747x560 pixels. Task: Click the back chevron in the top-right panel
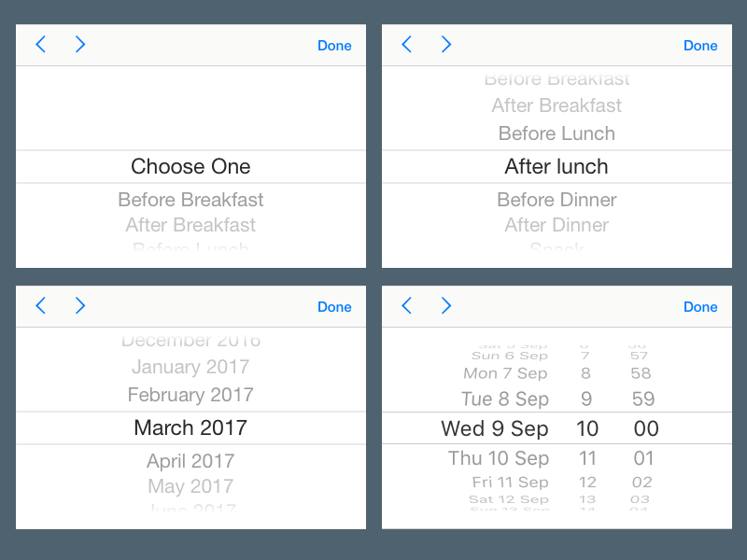coord(406,44)
